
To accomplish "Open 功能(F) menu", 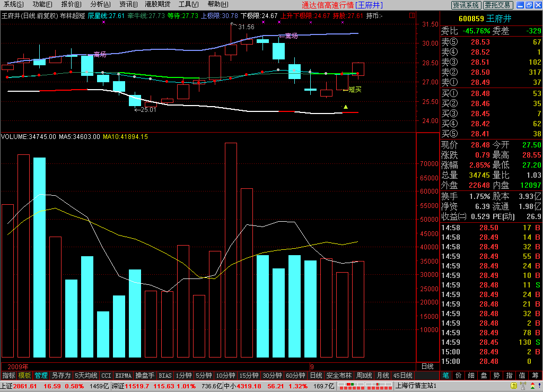I will 42,4.
